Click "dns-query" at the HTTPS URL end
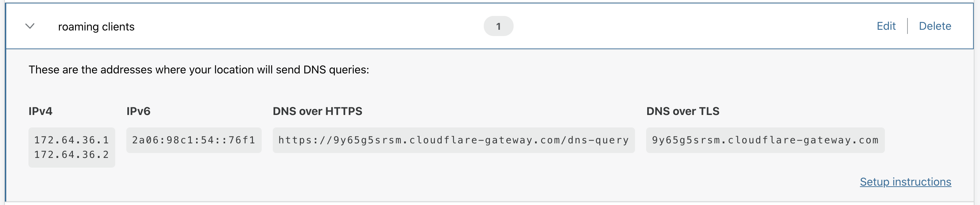The image size is (980, 205). coord(598,140)
